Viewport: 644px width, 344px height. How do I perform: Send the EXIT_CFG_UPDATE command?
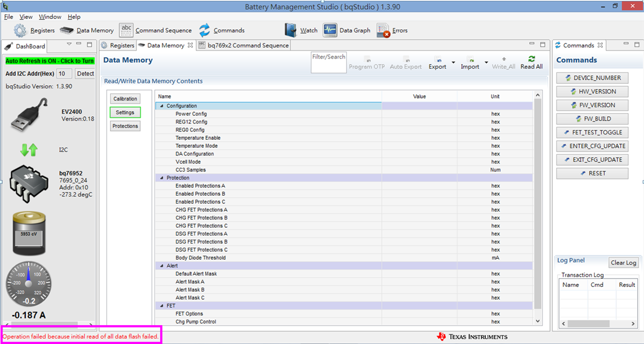pyautogui.click(x=592, y=160)
